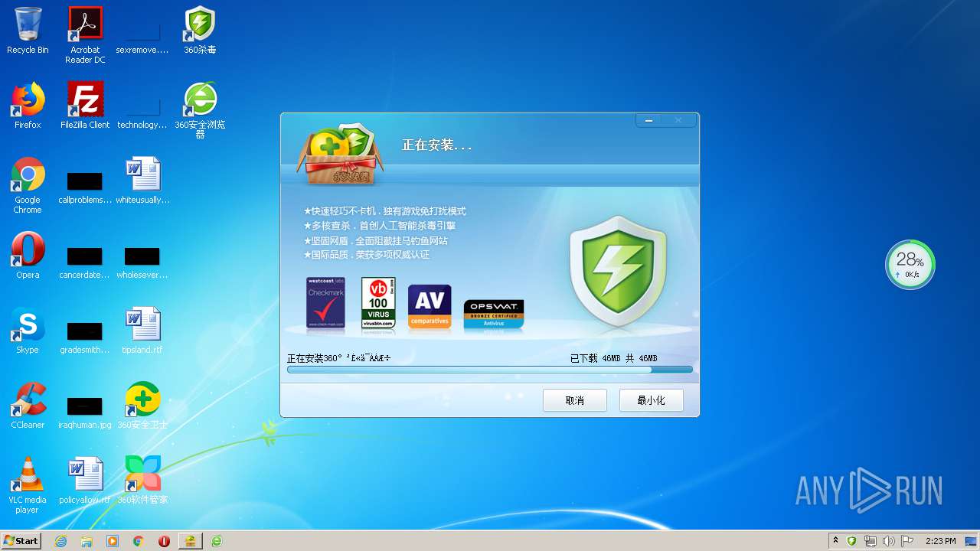Open 360安全浏览器 desktop shortcut

200,110
